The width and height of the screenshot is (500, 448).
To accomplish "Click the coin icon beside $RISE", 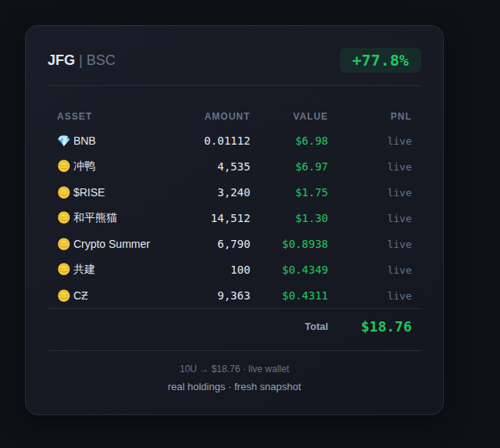I will [63, 192].
